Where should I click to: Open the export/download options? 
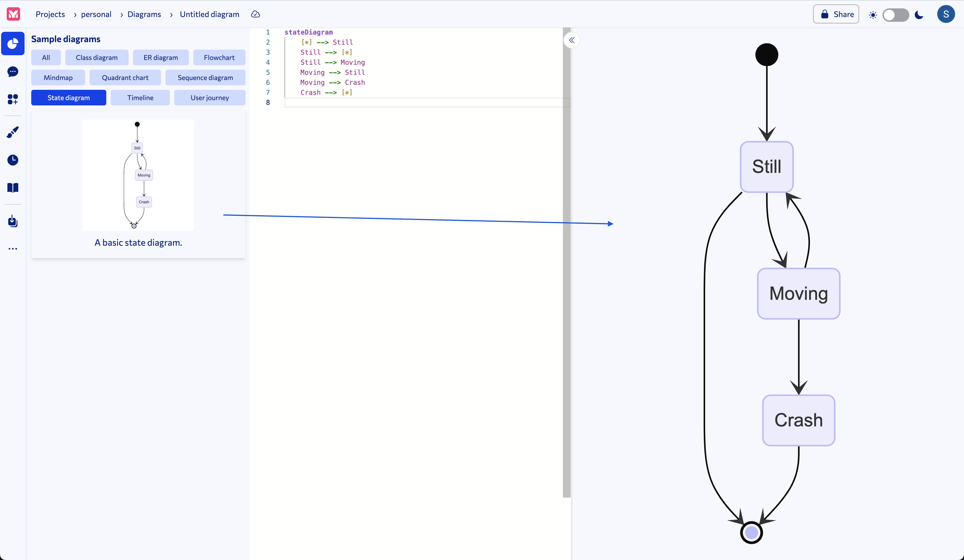(13, 221)
